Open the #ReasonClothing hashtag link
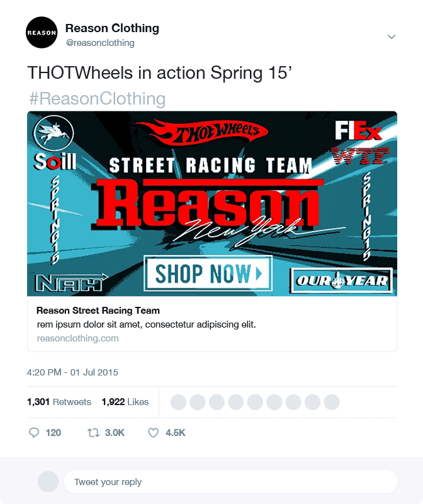Viewport: 423px width, 504px height. click(x=98, y=98)
